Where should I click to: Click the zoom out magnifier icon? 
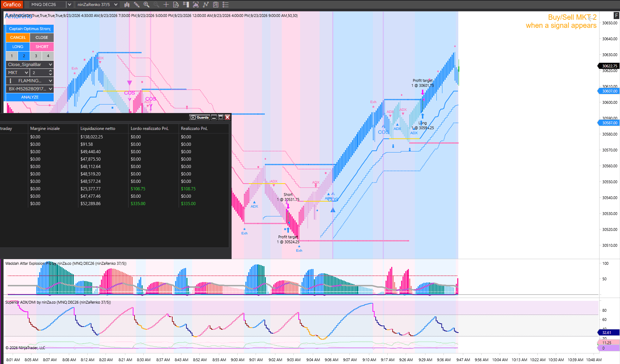click(x=156, y=5)
